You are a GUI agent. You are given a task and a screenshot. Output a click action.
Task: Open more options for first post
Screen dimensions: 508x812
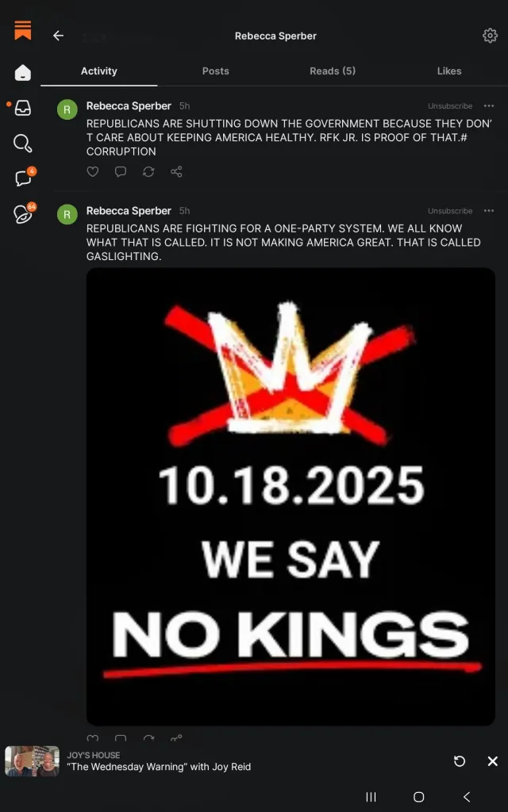pyautogui.click(x=489, y=106)
